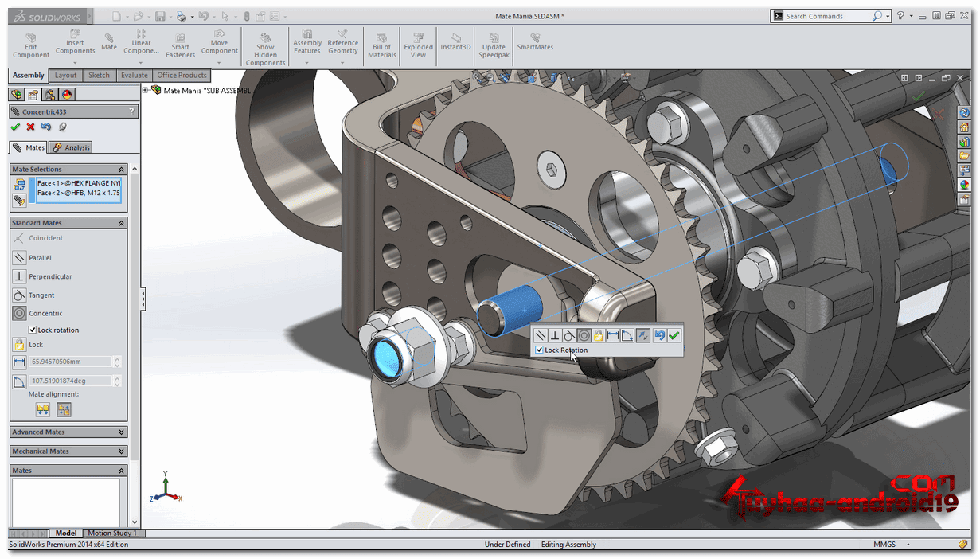Switch to the Evaluate tab
The width and height of the screenshot is (980, 559).
[x=135, y=76]
